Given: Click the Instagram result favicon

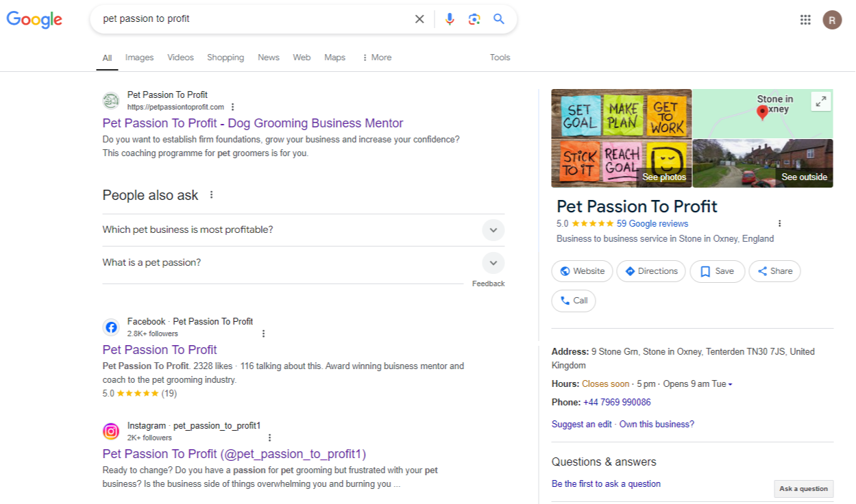Looking at the screenshot, I should [x=111, y=431].
